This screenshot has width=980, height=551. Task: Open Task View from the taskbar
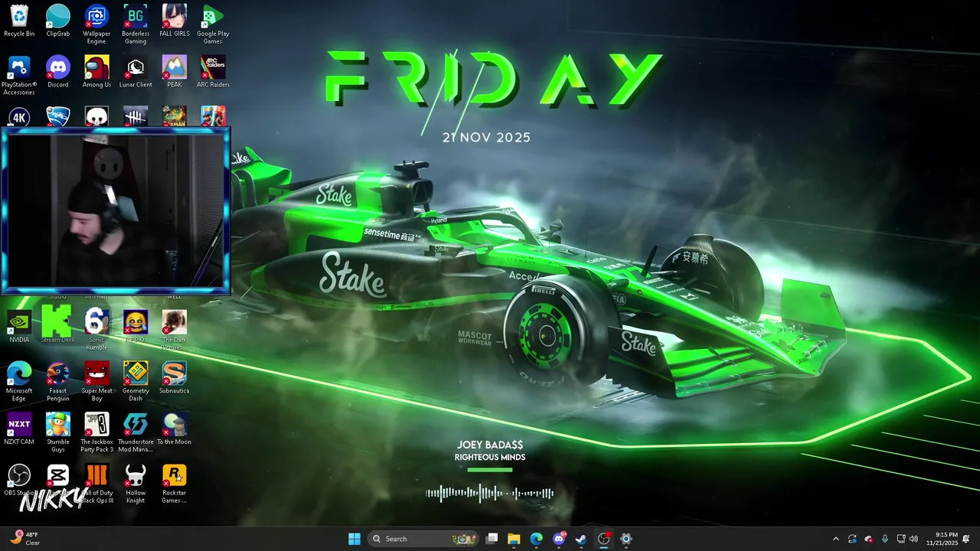pyautogui.click(x=492, y=539)
